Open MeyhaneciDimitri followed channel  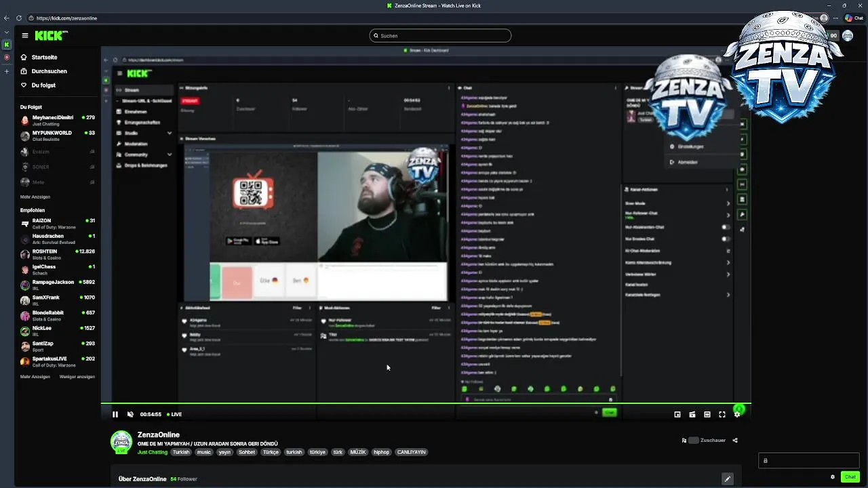coord(58,121)
